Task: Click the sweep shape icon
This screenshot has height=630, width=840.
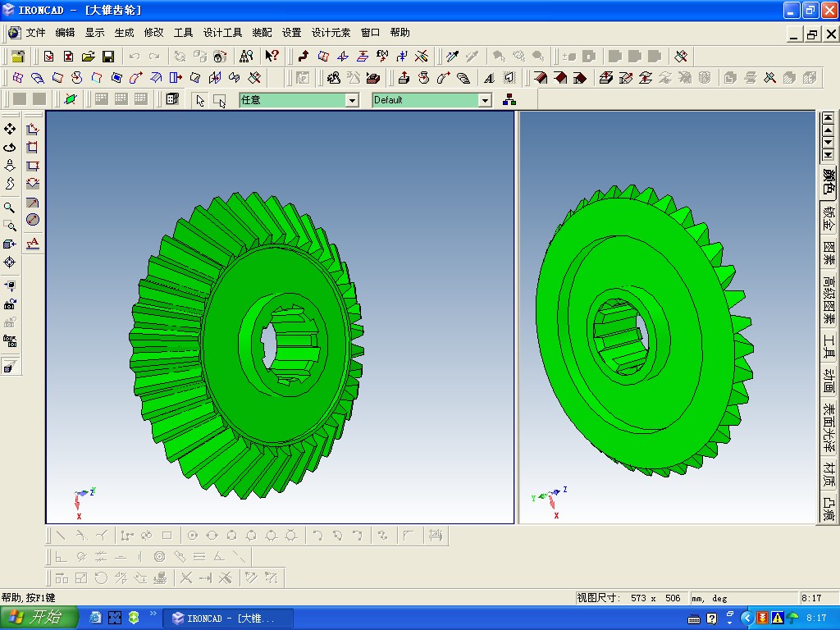Action: pyautogui.click(x=444, y=78)
